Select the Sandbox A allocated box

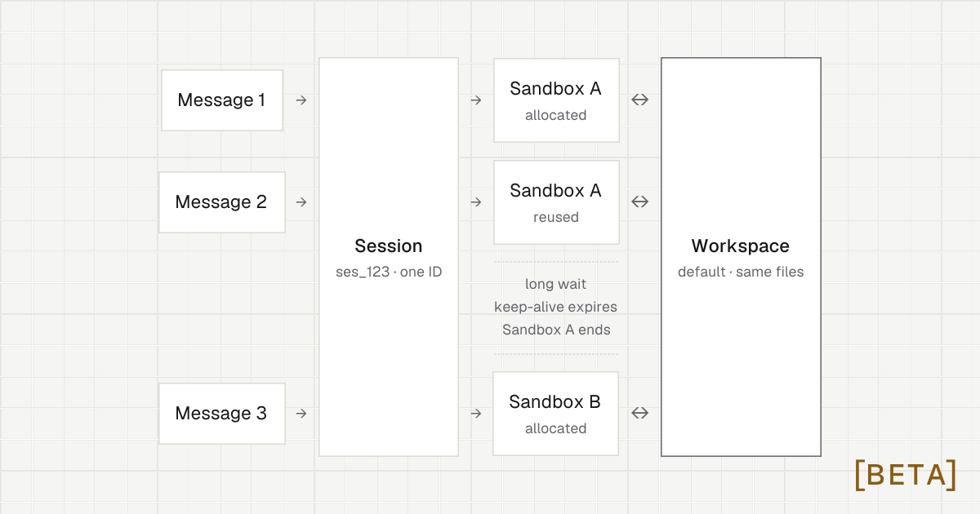[556, 100]
